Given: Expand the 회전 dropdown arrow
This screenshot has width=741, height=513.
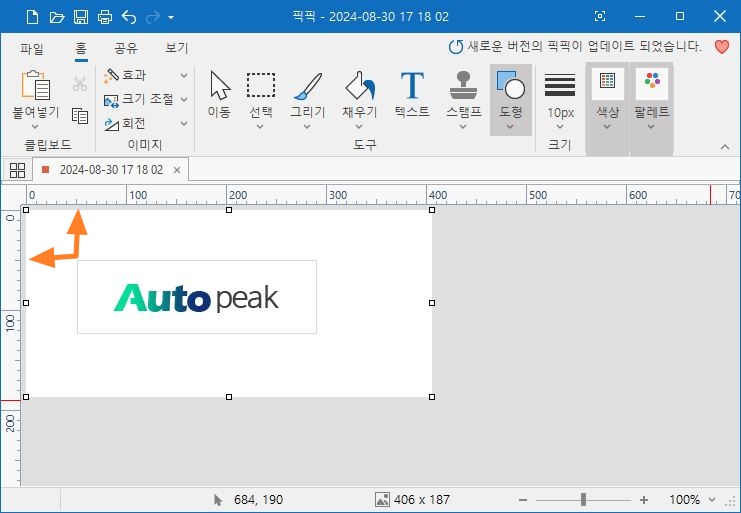Looking at the screenshot, I should [x=184, y=124].
